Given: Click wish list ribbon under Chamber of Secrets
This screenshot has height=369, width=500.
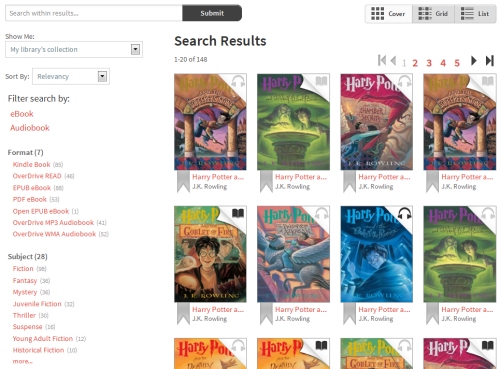Looking at the screenshot, I should coord(349,182).
